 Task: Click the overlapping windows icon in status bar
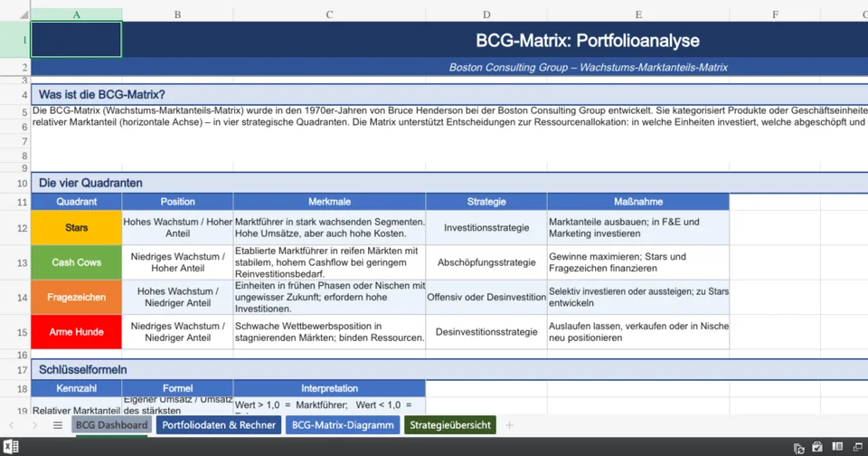(x=858, y=447)
